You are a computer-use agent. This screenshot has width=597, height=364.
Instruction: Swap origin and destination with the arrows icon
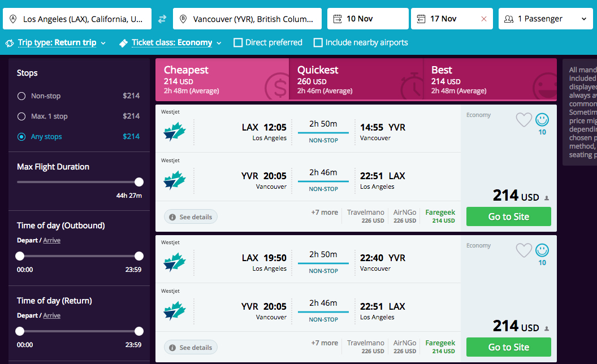coord(162,19)
